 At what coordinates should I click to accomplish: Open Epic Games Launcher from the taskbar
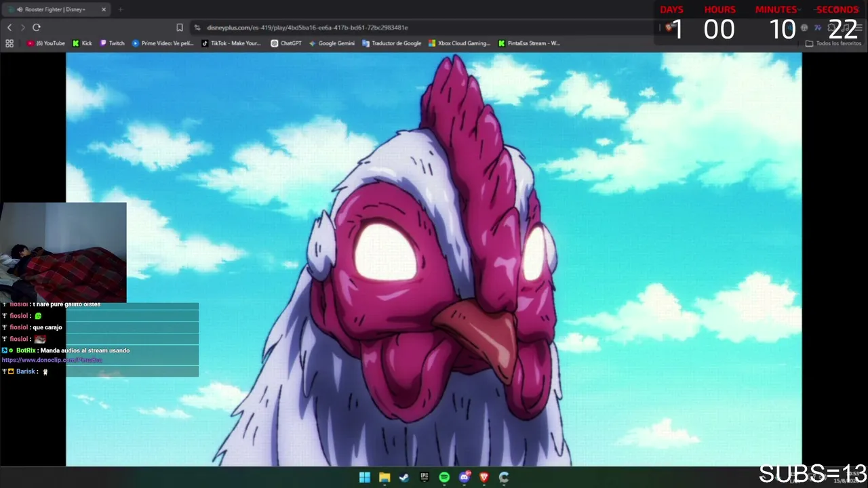[x=425, y=477]
